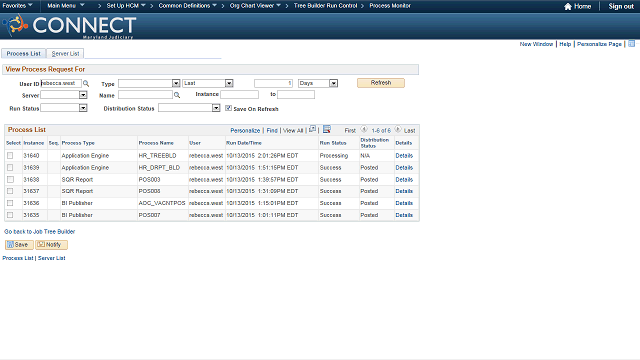Open Details for the HR_DRPT_BLD process
The width and height of the screenshot is (640, 360).
point(404,167)
